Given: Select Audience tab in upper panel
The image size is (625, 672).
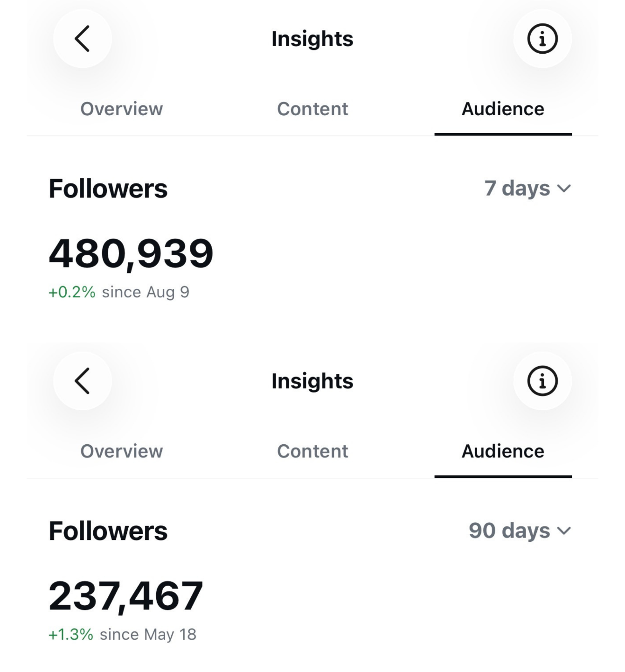Looking at the screenshot, I should click(503, 109).
